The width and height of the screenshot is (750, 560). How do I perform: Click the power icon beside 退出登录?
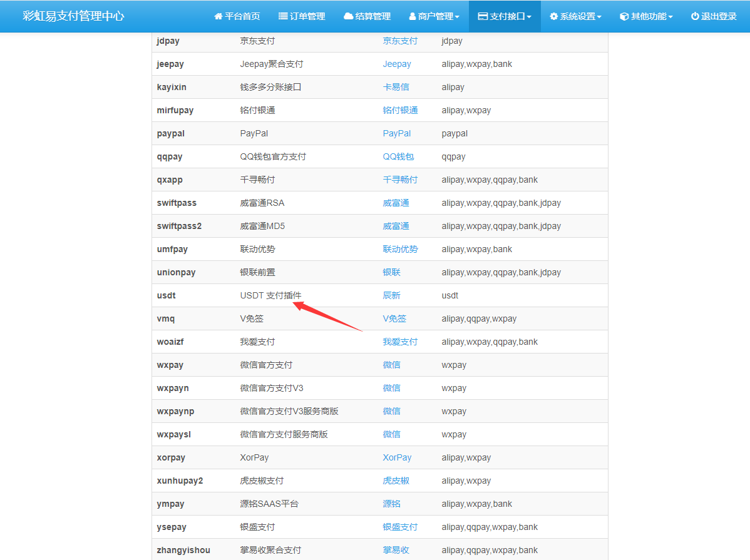[x=695, y=16]
